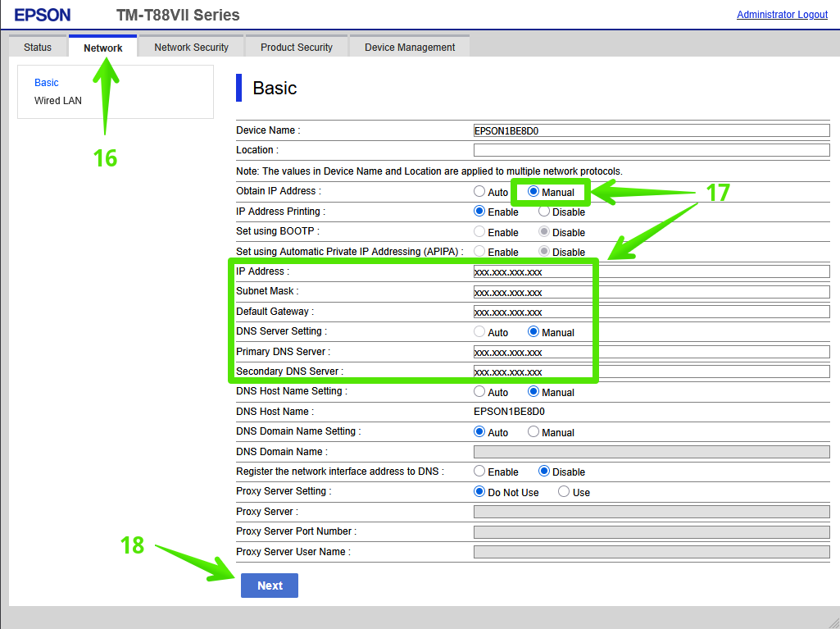
Task: Disable IP Address Printing
Action: pyautogui.click(x=544, y=212)
